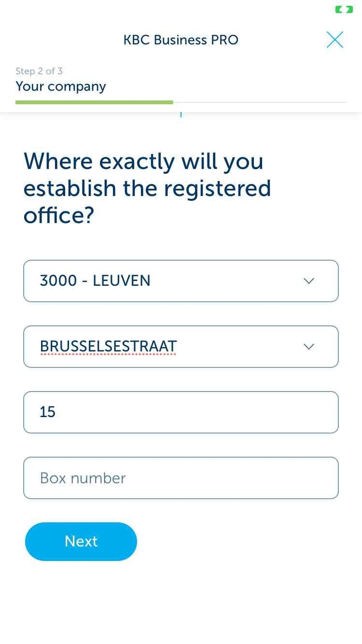
Task: Click the green indicator icon at top right
Action: [344, 9]
